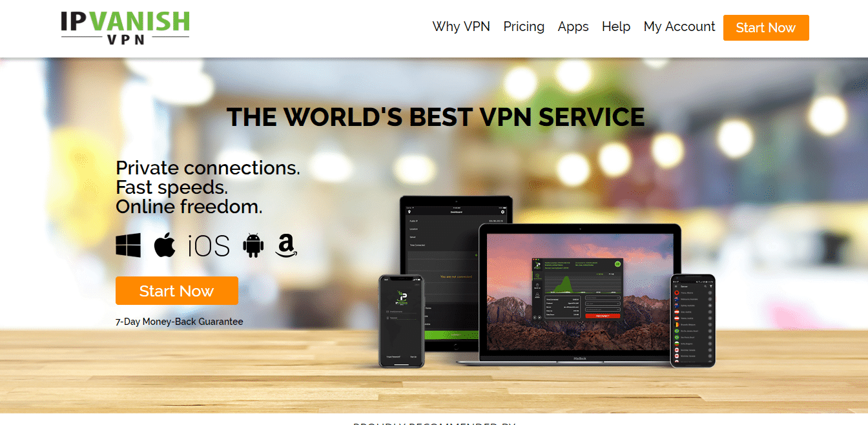The height and width of the screenshot is (425, 868).
Task: Click the header Start Now button
Action: [766, 28]
